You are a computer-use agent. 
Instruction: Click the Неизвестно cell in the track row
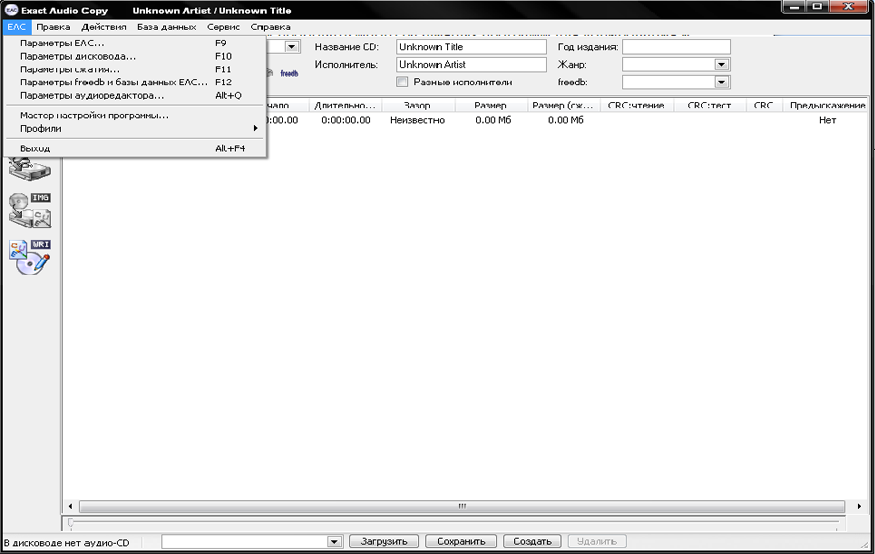[417, 120]
